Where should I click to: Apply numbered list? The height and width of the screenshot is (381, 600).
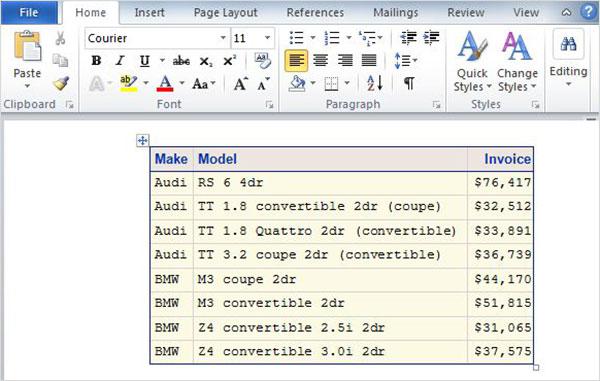[x=332, y=37]
